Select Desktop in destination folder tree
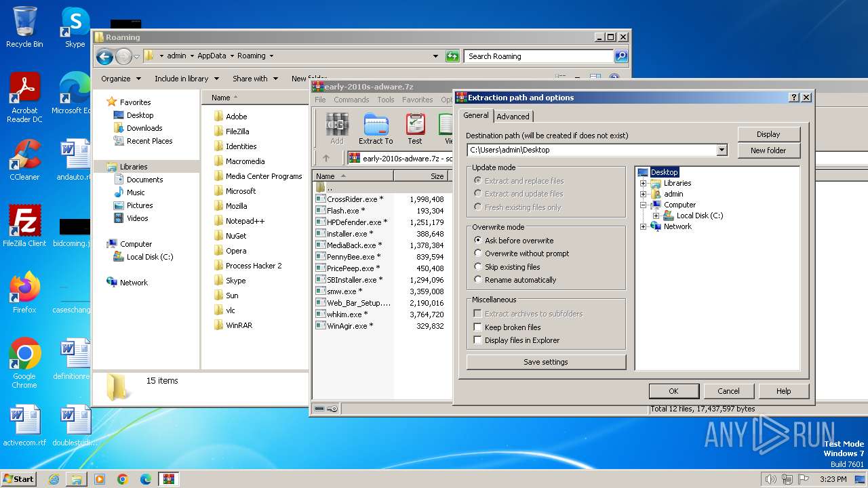 (x=664, y=172)
